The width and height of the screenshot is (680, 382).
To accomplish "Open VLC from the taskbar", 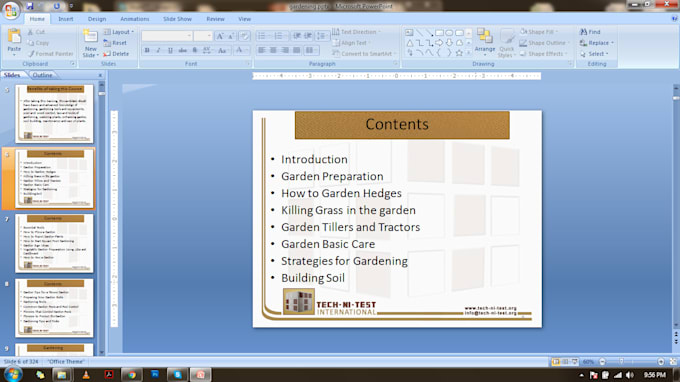I will click(x=86, y=375).
